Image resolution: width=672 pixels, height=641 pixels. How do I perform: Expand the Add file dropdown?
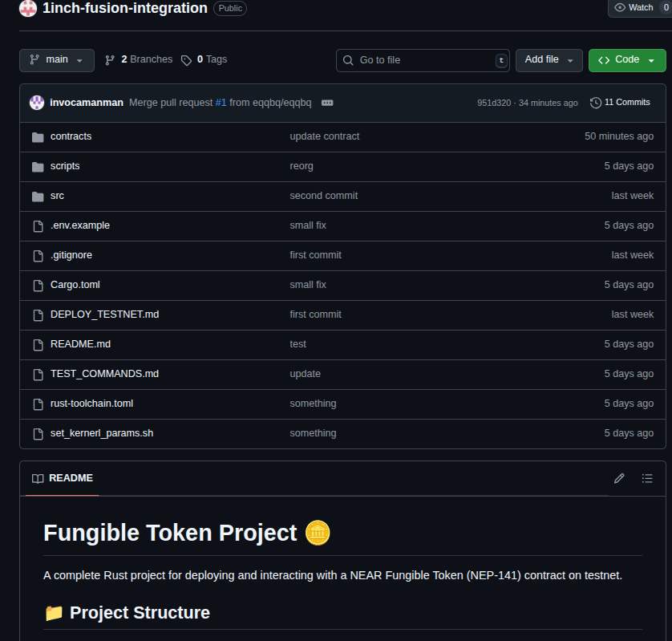pos(549,60)
